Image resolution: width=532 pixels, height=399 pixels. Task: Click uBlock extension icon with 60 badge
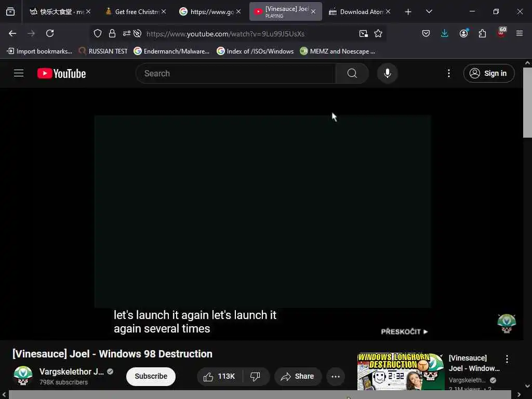tap(501, 32)
